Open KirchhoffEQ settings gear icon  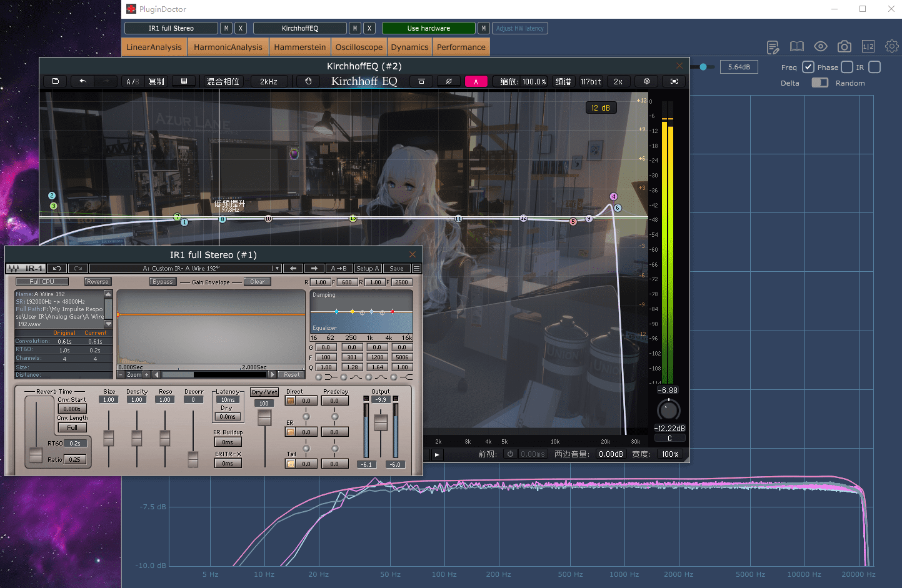[x=647, y=81]
